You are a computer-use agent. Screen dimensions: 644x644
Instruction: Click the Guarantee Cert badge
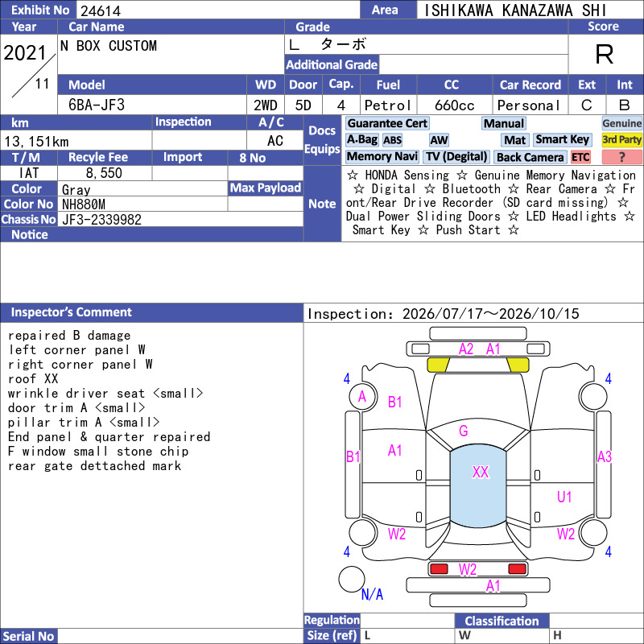pos(387,123)
